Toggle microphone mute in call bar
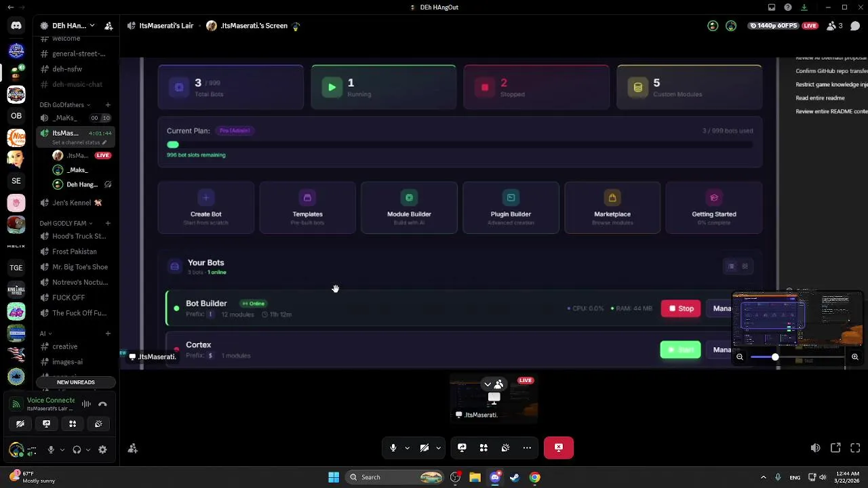 pyautogui.click(x=393, y=447)
